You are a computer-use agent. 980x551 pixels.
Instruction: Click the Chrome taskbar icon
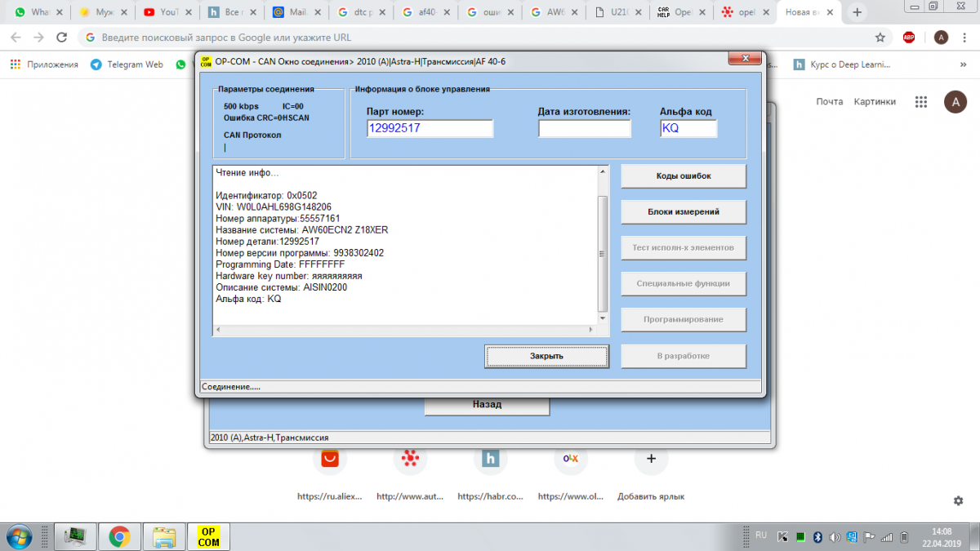pyautogui.click(x=120, y=536)
